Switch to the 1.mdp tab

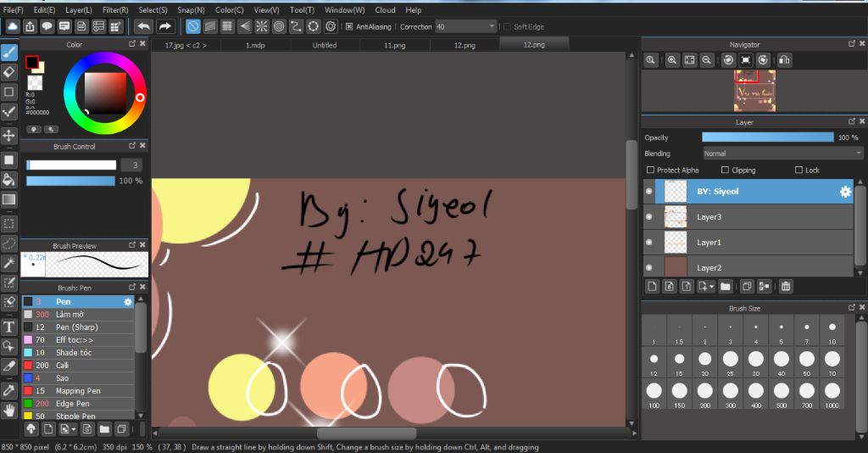pos(255,45)
